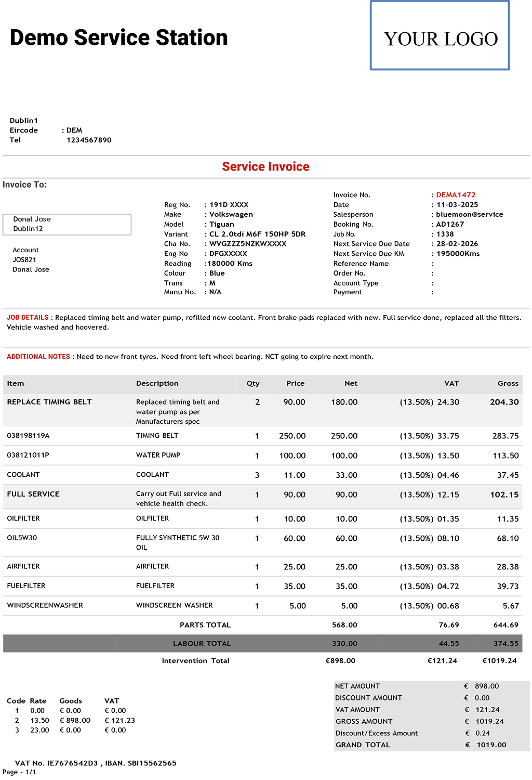Screen dimensions: 532x780
Task: Click AIRFILTER gross 28.38
Action: coord(508,567)
